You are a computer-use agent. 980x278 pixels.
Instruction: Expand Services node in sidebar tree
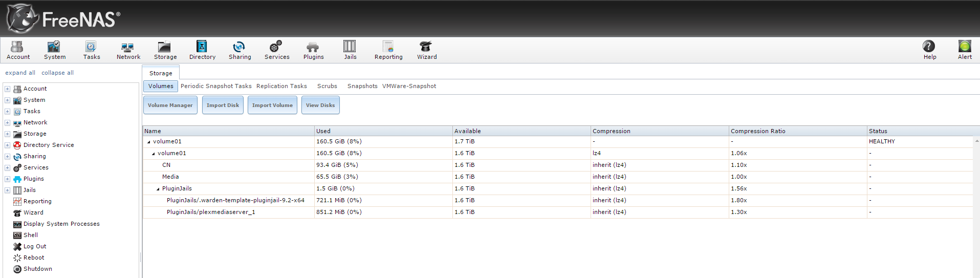(7, 167)
